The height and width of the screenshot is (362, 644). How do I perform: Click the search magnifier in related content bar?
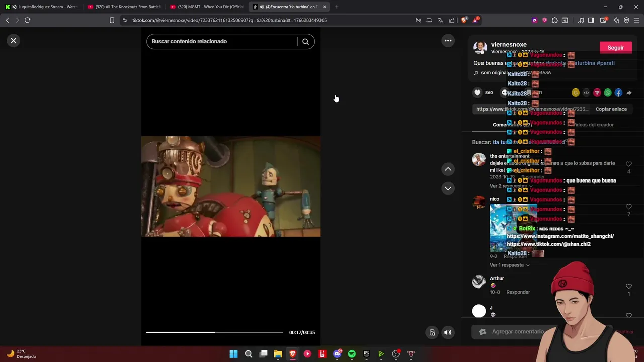305,42
